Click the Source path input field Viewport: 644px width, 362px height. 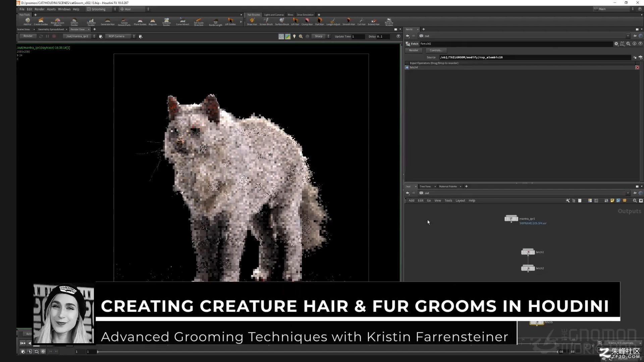(x=535, y=57)
